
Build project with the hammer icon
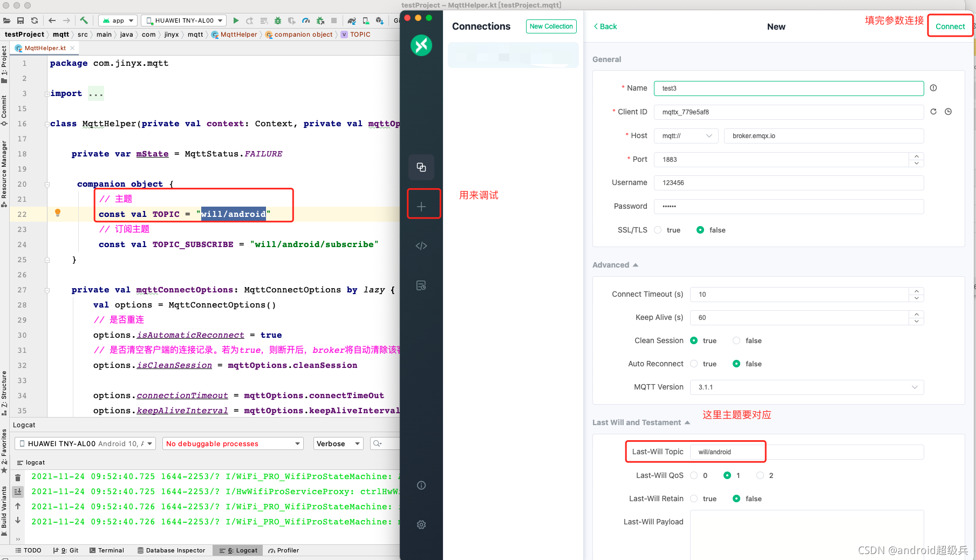point(84,21)
